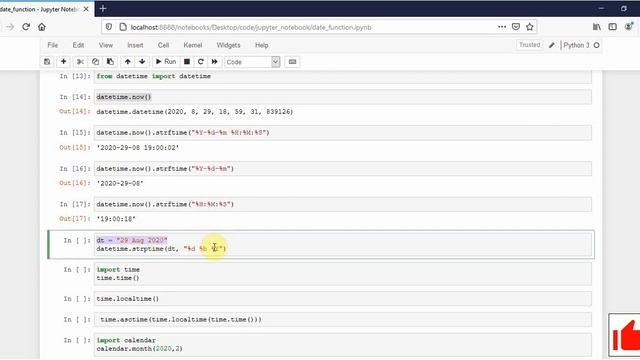The height and width of the screenshot is (360, 640).
Task: Click the Python 3 kernel status circle
Action: 597,45
